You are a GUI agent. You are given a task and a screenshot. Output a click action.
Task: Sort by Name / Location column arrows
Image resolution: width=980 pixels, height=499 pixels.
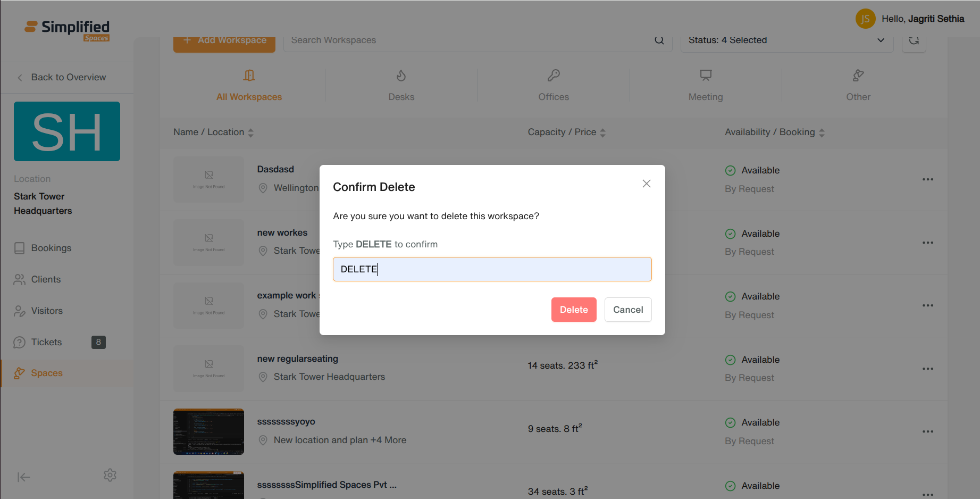click(x=251, y=132)
